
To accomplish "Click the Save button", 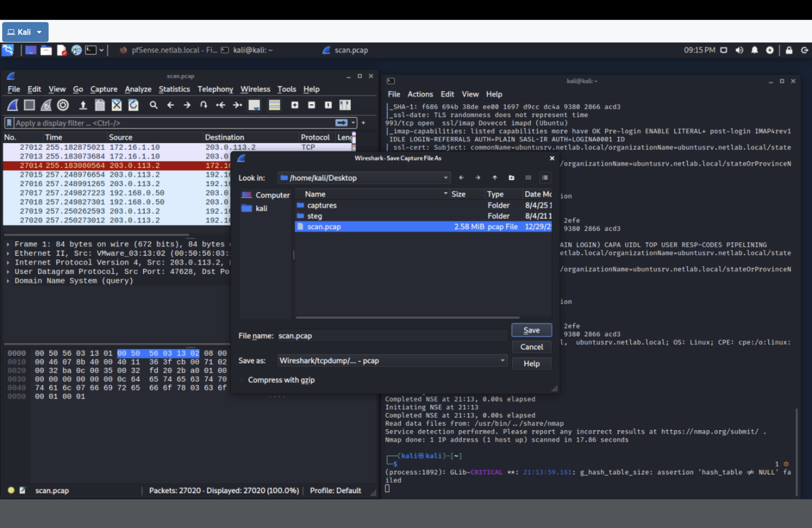I will coord(531,330).
